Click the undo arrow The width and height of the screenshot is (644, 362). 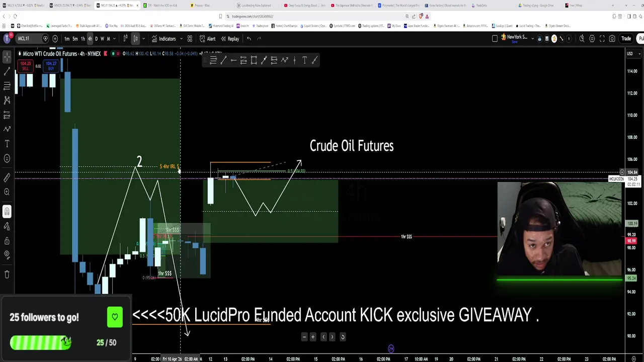tap(249, 39)
